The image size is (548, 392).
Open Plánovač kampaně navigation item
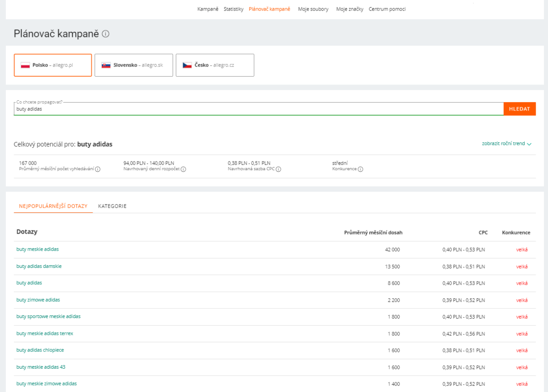coord(269,9)
